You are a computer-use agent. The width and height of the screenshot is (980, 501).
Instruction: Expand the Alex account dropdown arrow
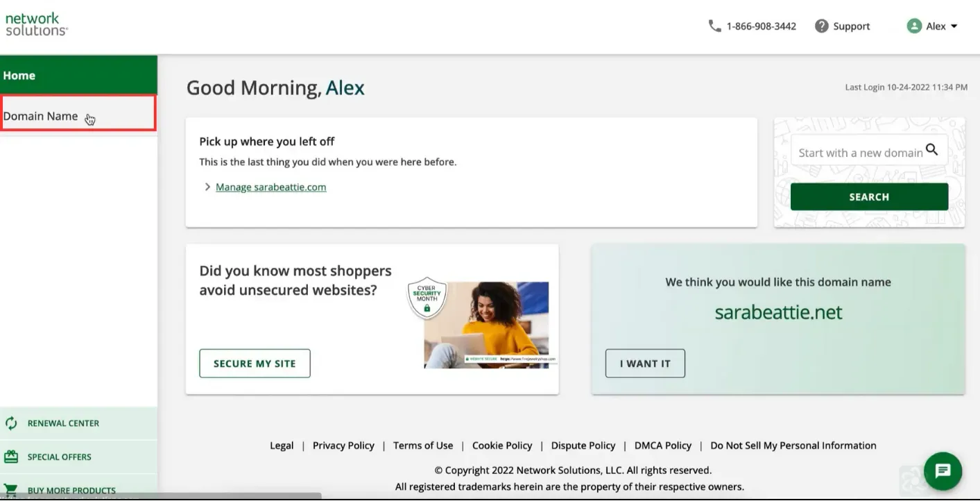point(954,26)
